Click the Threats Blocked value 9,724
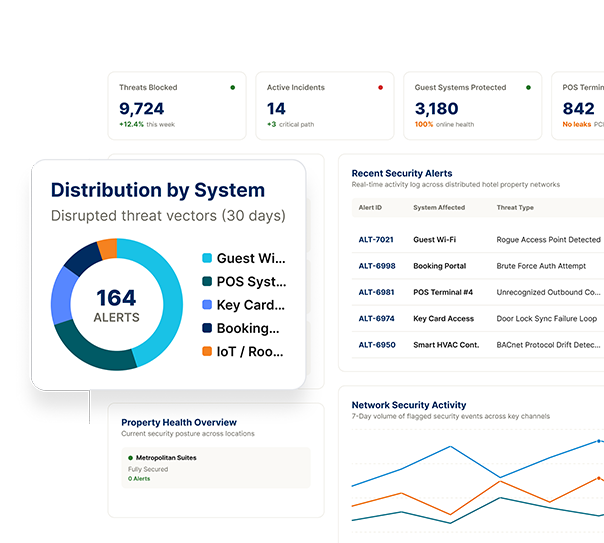Image resolution: width=604 pixels, height=543 pixels. pos(142,109)
